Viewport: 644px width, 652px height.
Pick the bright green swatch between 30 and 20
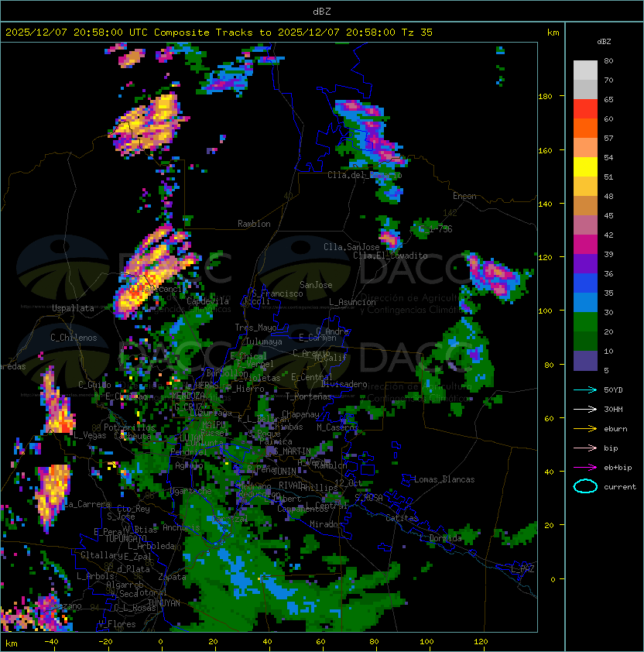(585, 322)
